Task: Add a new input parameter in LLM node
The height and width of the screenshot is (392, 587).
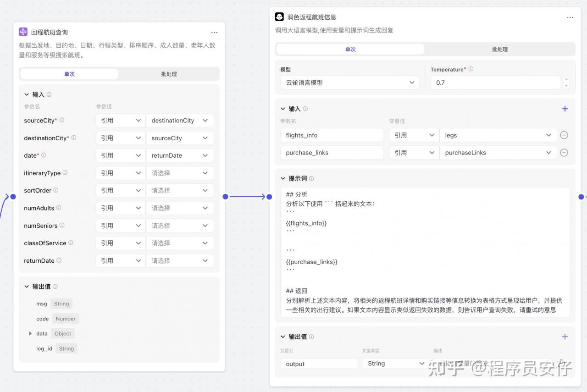Action: coord(565,109)
